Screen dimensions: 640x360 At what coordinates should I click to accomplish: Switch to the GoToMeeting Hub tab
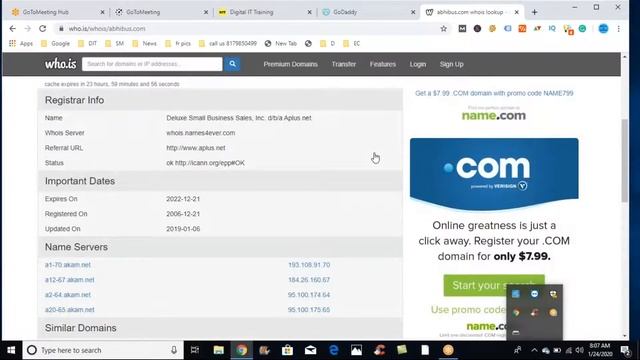click(57, 12)
